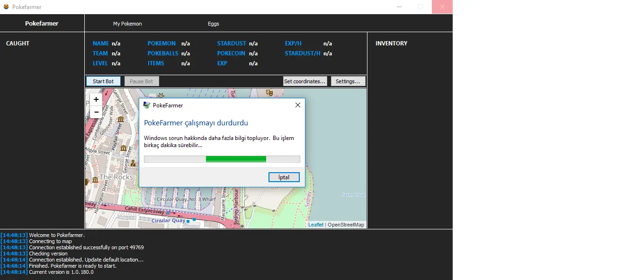Open Set coordinates... dialog

305,81
